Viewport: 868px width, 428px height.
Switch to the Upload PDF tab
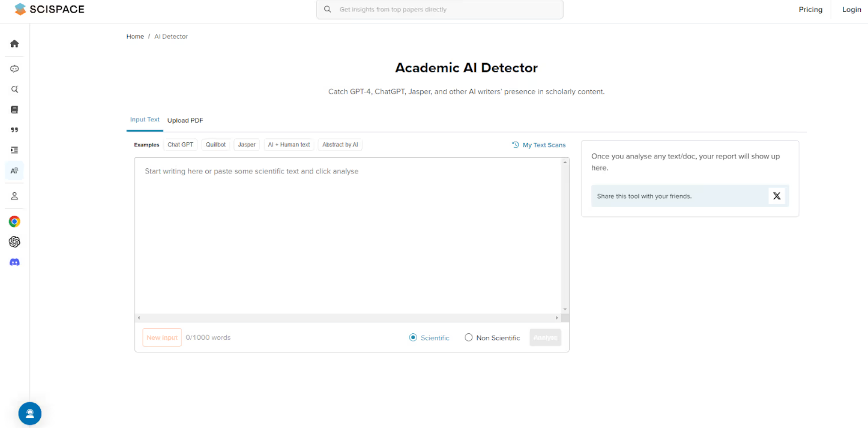pos(185,120)
